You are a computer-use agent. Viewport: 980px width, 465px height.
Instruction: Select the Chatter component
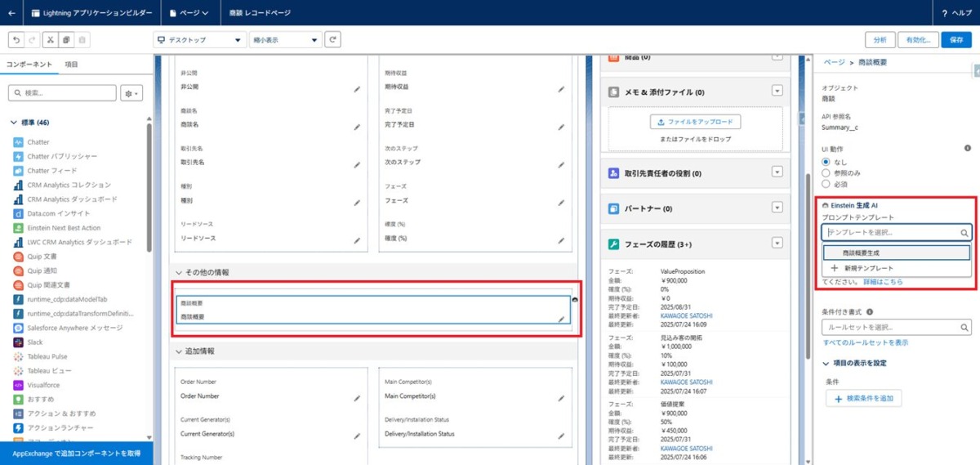[x=38, y=142]
